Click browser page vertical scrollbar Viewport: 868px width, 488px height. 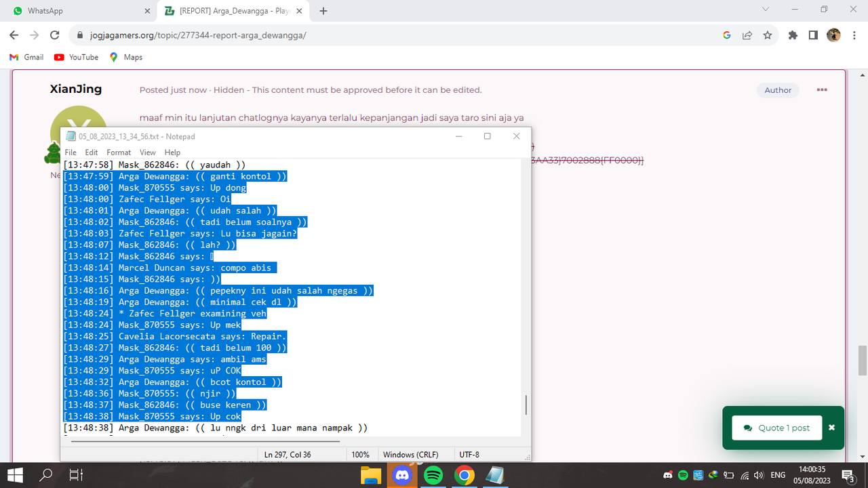click(862, 360)
